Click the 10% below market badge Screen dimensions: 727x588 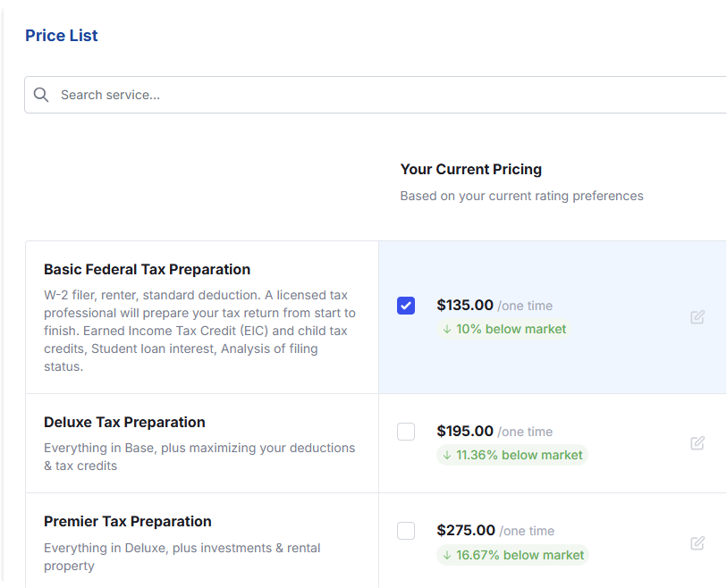coord(504,329)
